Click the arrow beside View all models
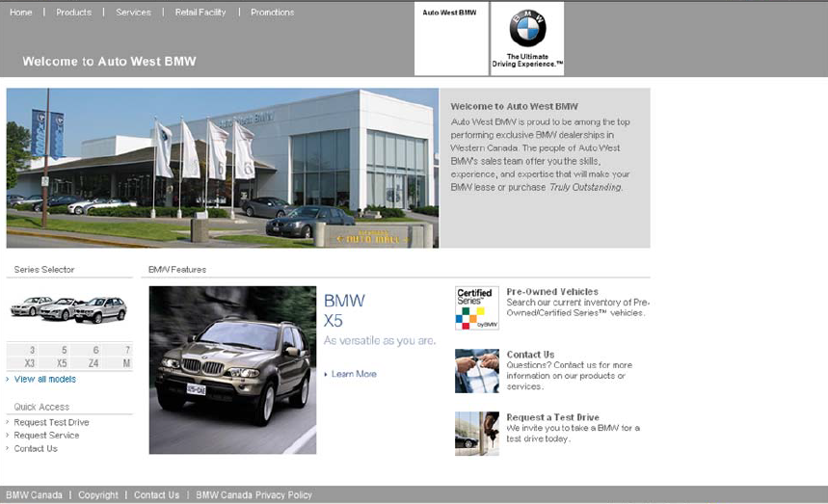The height and width of the screenshot is (504, 828). (x=8, y=379)
